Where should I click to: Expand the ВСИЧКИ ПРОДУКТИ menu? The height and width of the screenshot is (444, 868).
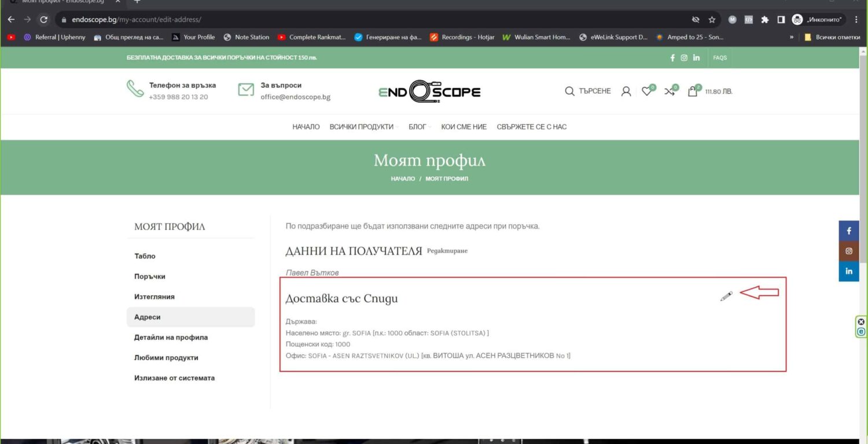pos(363,127)
